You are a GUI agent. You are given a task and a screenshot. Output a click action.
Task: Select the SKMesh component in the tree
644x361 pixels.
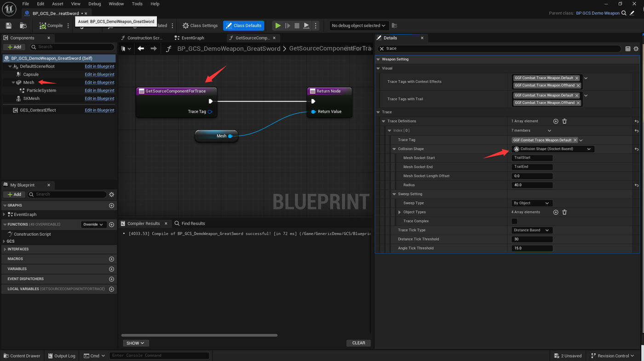(31, 99)
